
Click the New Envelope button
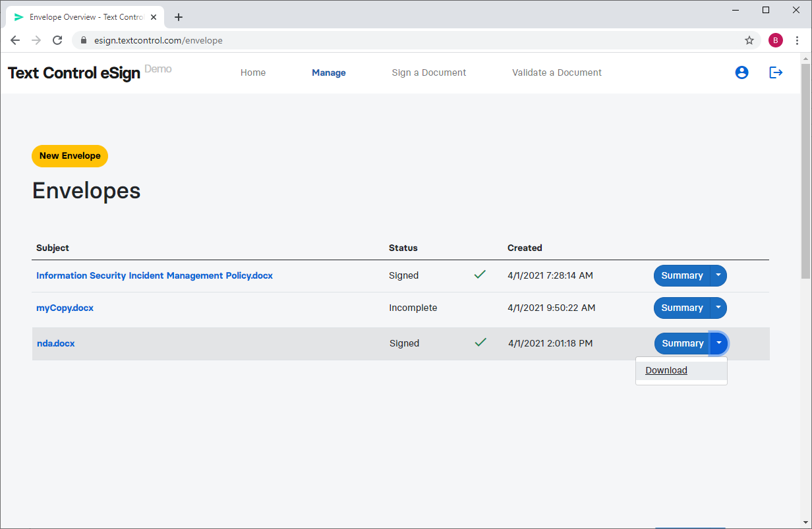coord(70,156)
